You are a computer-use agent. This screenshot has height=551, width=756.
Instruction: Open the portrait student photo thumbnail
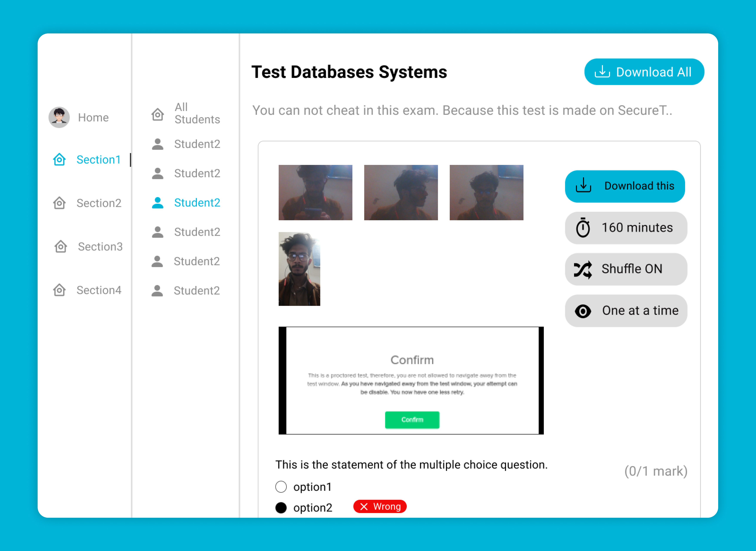[299, 269]
